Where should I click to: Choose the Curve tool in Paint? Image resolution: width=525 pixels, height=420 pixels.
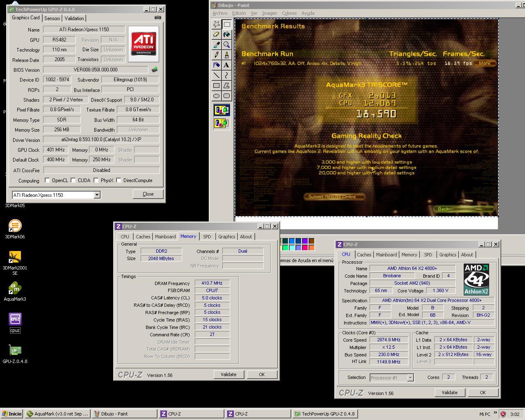click(227, 75)
